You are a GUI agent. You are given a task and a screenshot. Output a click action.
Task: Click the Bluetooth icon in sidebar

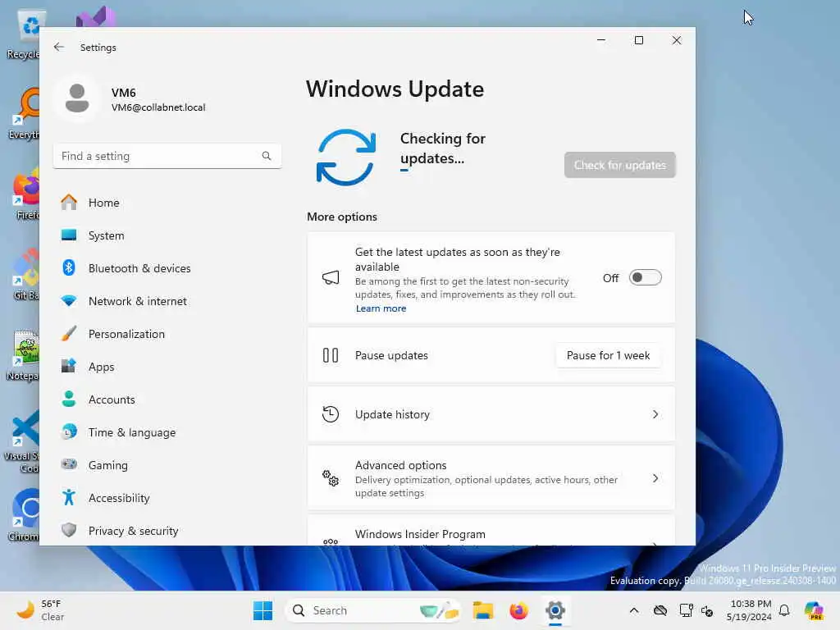tap(69, 268)
